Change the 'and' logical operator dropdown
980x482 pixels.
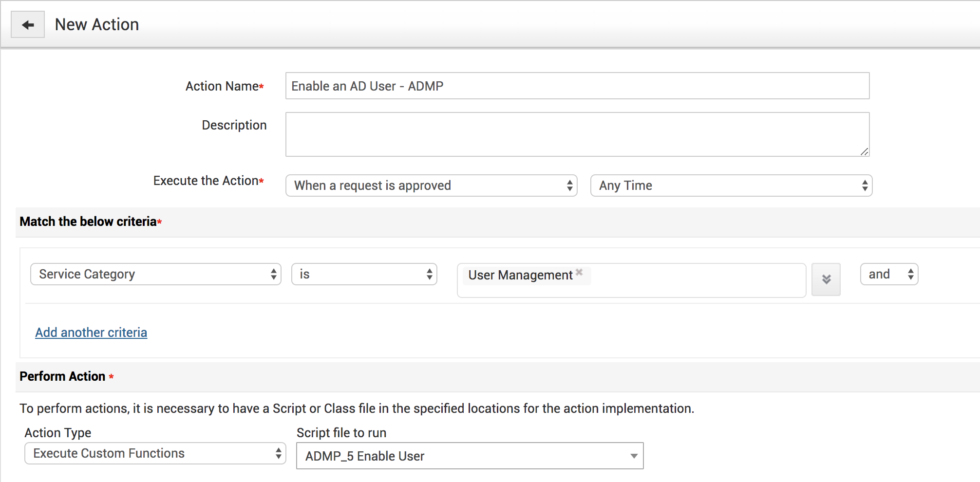point(889,274)
